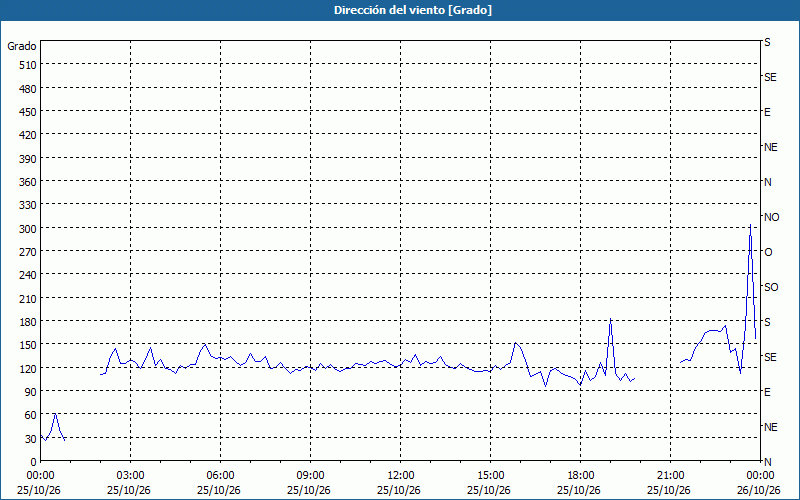Viewport: 800px width, 500px height.
Task: Click the 210 degree axis label
Action: [28, 299]
